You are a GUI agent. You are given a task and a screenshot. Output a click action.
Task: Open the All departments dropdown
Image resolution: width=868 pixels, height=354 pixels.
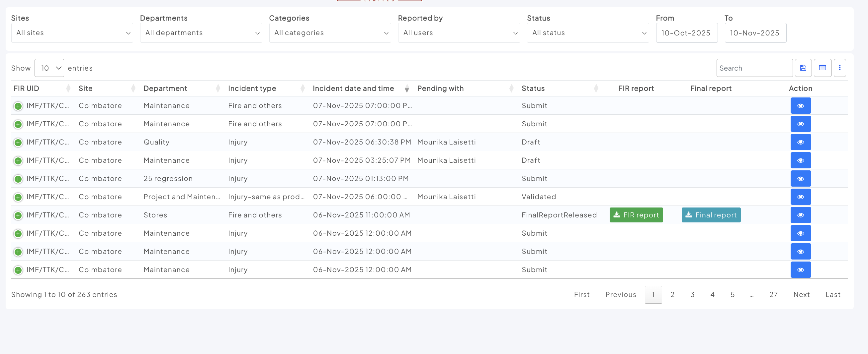pyautogui.click(x=201, y=33)
